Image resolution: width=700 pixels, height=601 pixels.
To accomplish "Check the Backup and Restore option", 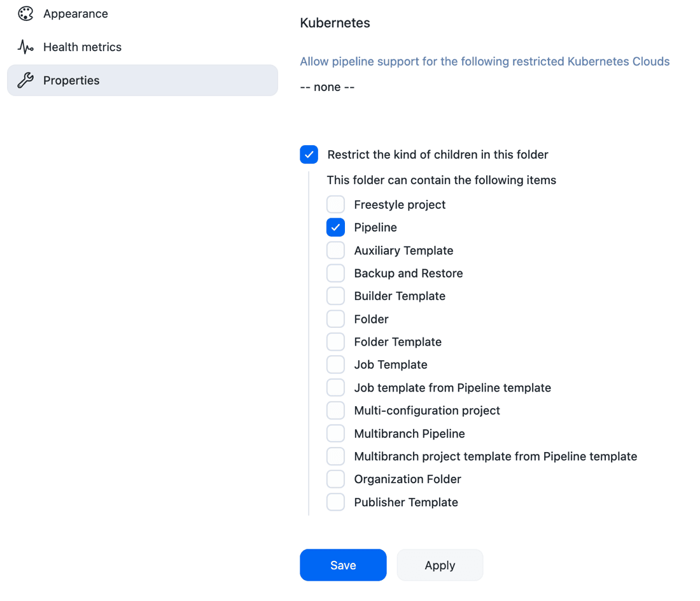I will 335,273.
